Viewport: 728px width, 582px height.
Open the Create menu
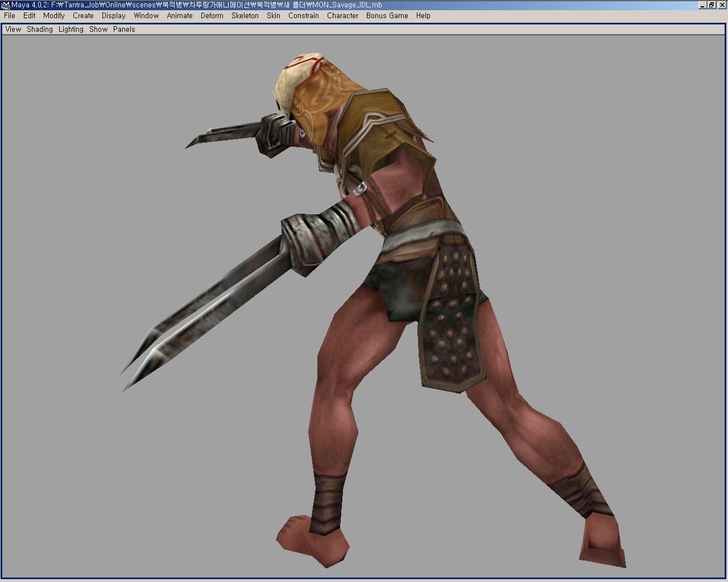click(83, 16)
